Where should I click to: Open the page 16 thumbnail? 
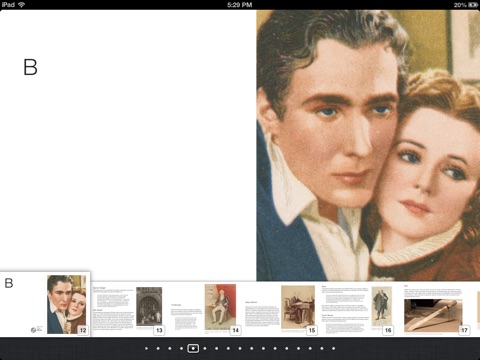click(x=357, y=309)
